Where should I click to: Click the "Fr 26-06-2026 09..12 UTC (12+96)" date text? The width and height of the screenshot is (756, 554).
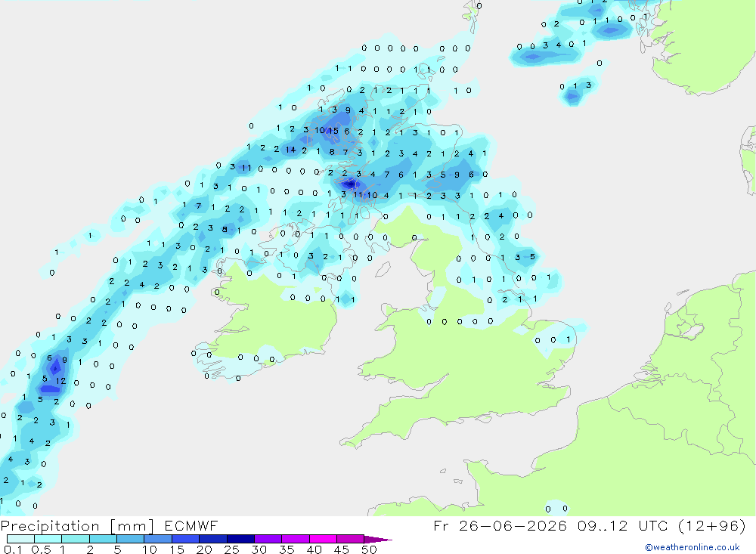[589, 526]
